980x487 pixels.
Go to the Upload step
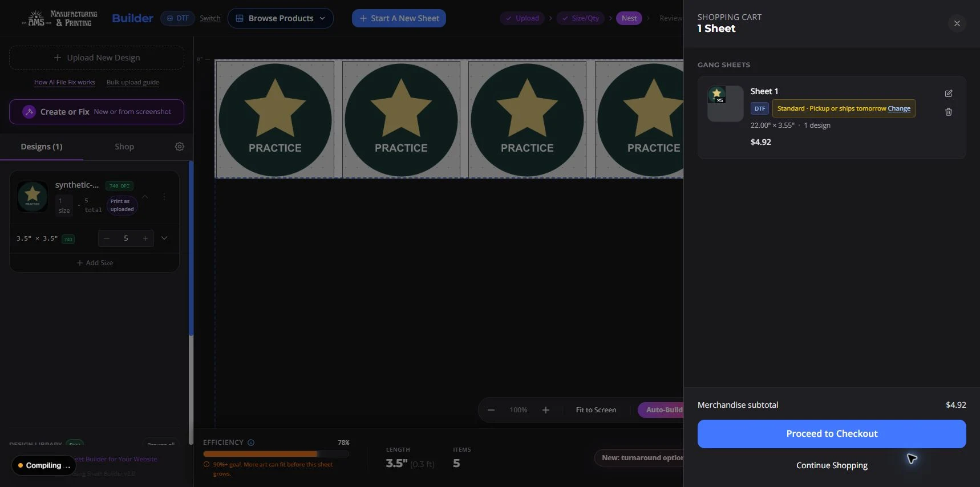tap(522, 18)
